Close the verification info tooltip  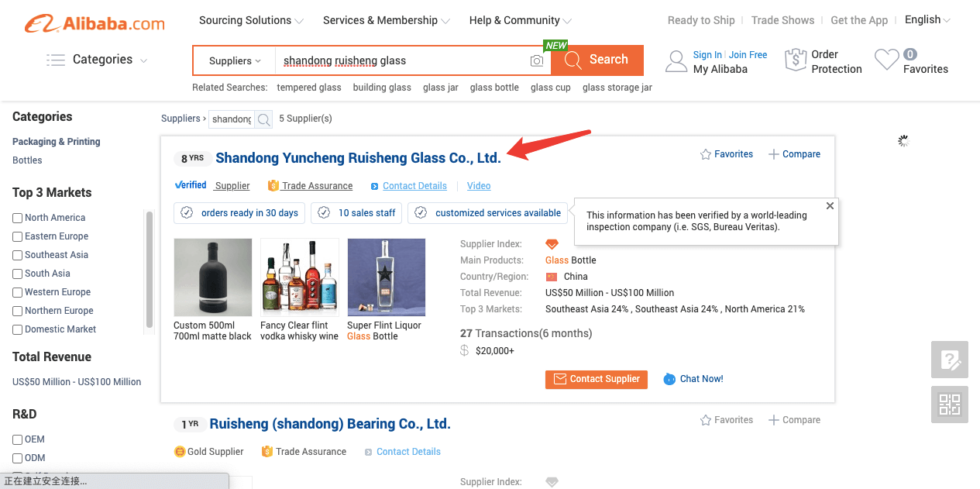830,206
